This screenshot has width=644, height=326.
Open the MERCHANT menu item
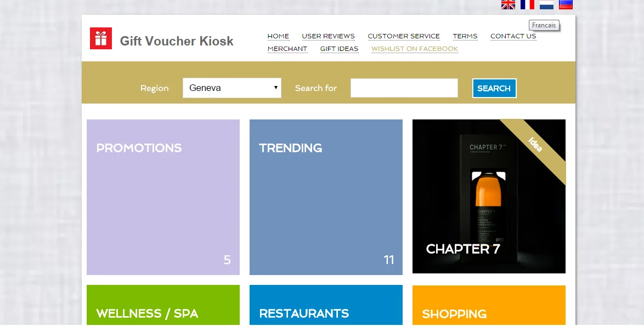(287, 49)
